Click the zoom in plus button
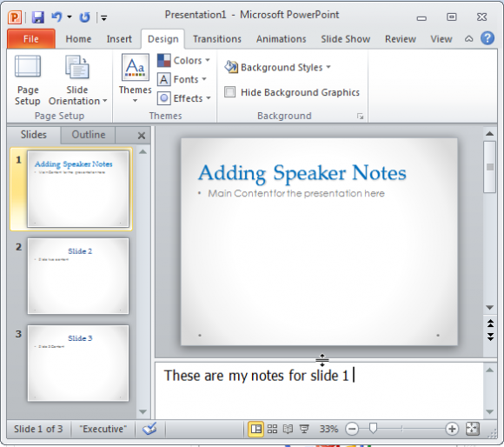504x447 pixels. click(x=452, y=429)
